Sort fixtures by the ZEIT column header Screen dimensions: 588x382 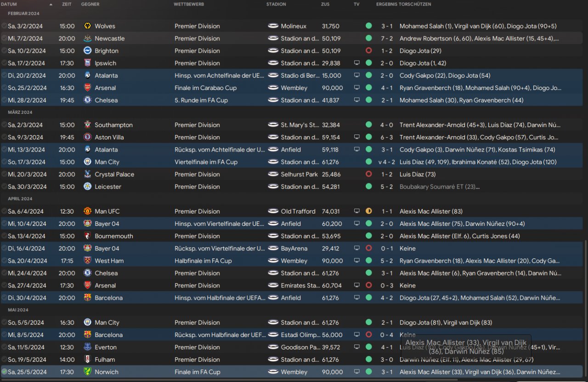pos(67,4)
